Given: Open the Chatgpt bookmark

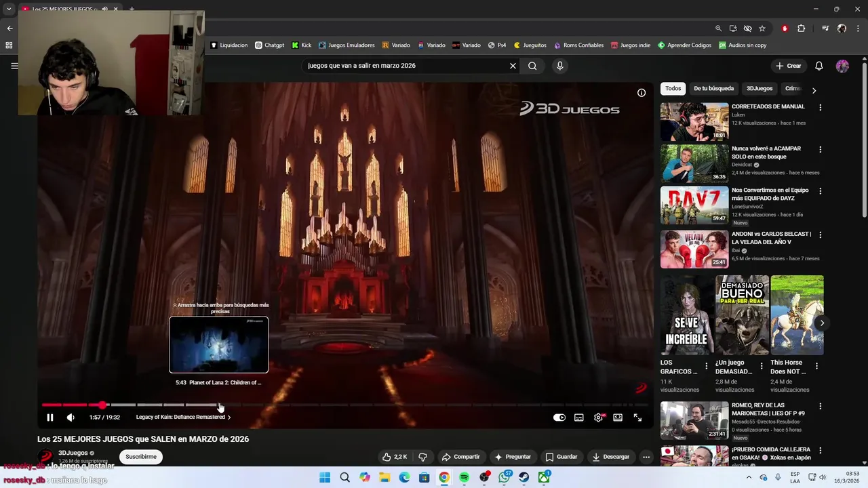Looking at the screenshot, I should (269, 45).
